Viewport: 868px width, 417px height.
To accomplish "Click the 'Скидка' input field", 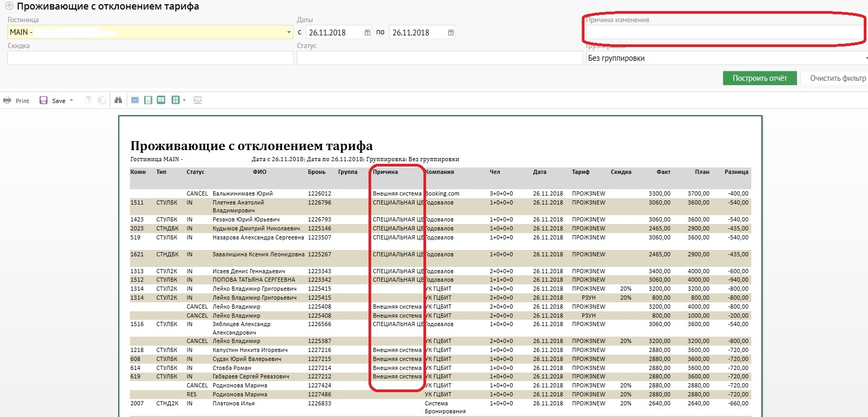I will tap(150, 58).
